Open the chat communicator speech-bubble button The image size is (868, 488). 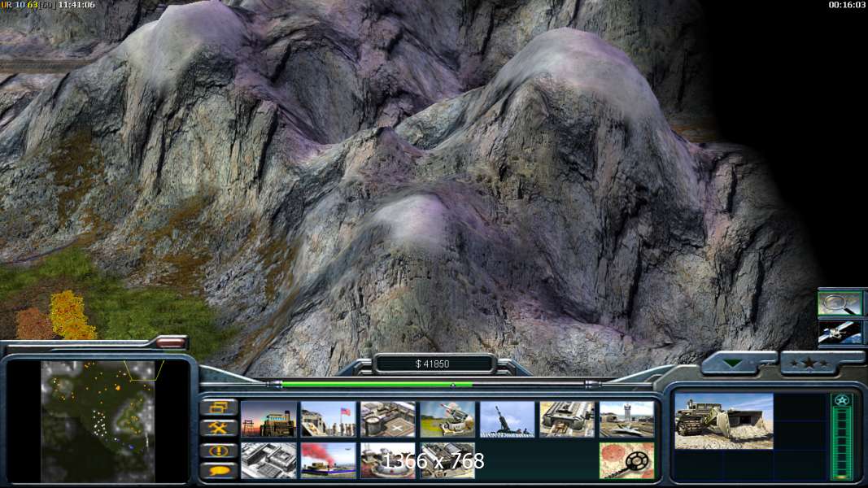[219, 471]
